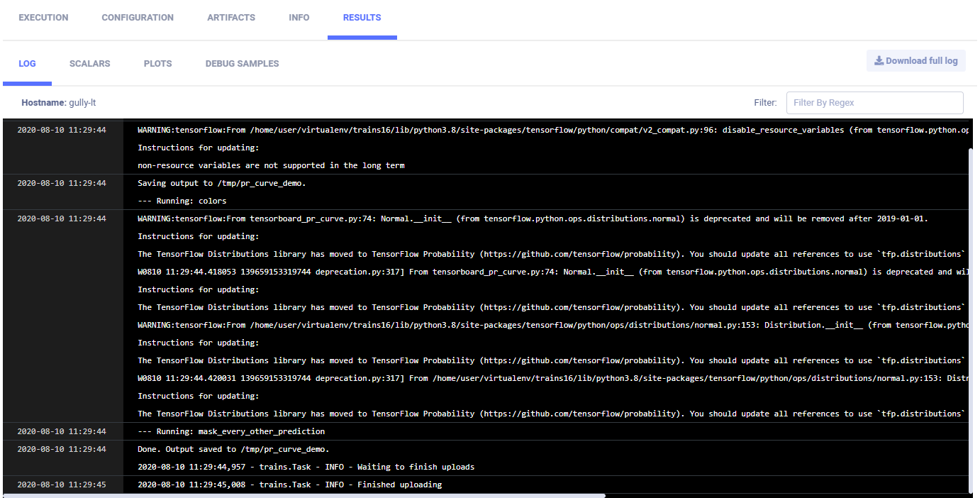This screenshot has width=980, height=498.
Task: Select the RESULTS tab
Action: click(362, 18)
